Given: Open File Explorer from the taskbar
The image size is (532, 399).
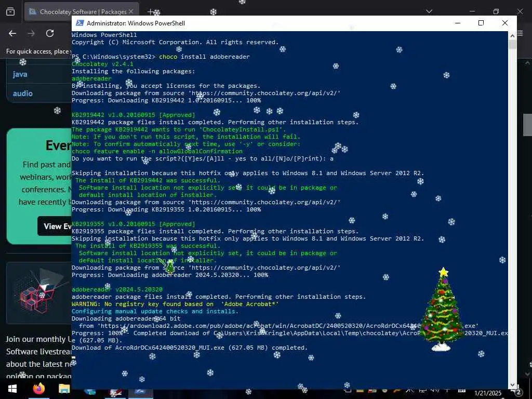Looking at the screenshot, I should (x=64, y=389).
